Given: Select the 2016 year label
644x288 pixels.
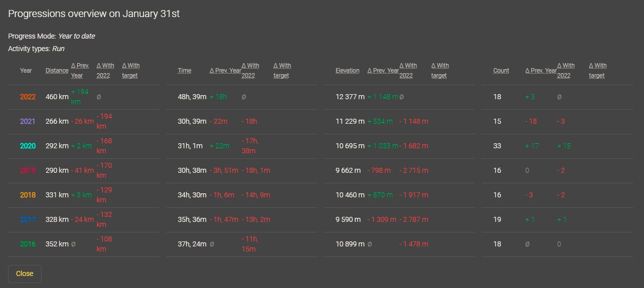Looking at the screenshot, I should 27,244.
